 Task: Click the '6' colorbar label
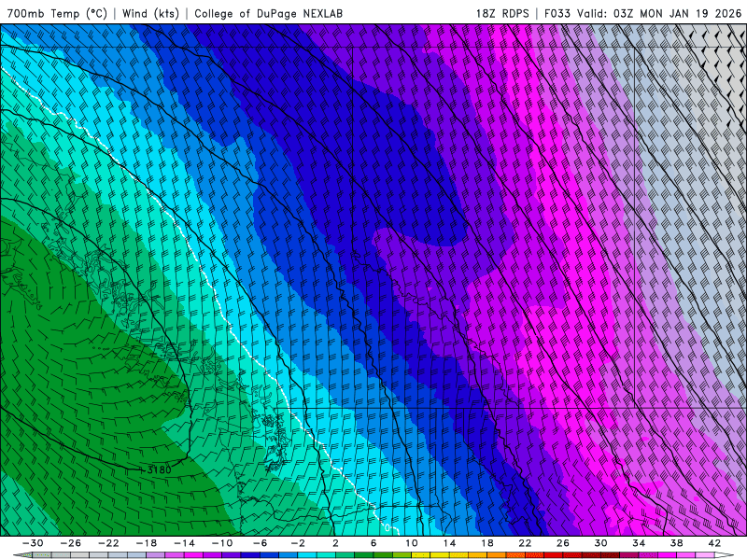coord(373,543)
